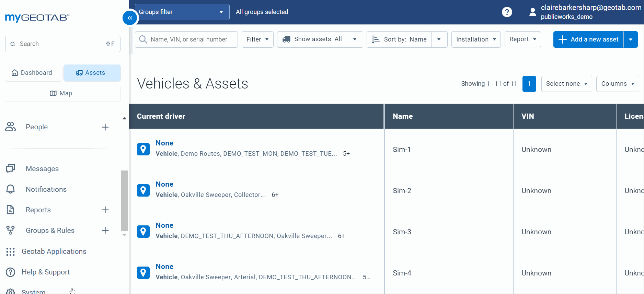This screenshot has width=644, height=294.
Task: Open the help question mark icon
Action: (x=507, y=12)
